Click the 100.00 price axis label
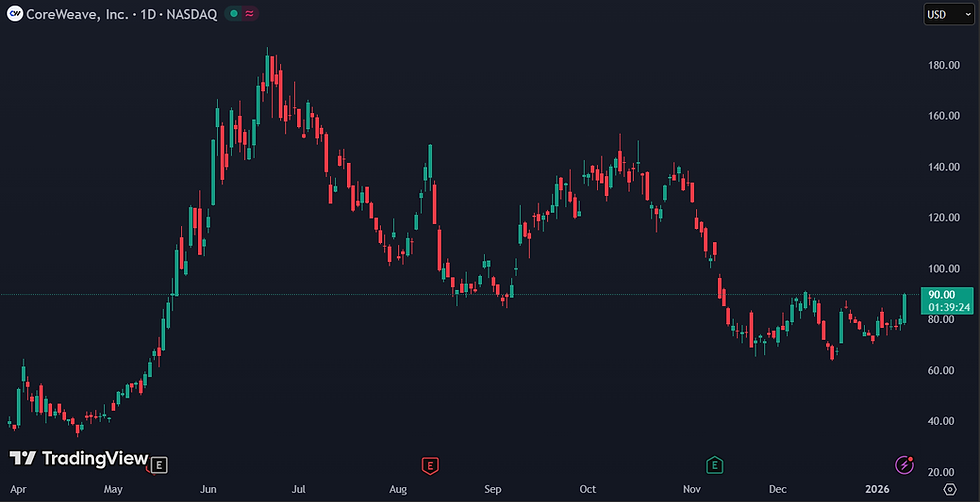Screen dimensions: 980x502 (x=944, y=269)
